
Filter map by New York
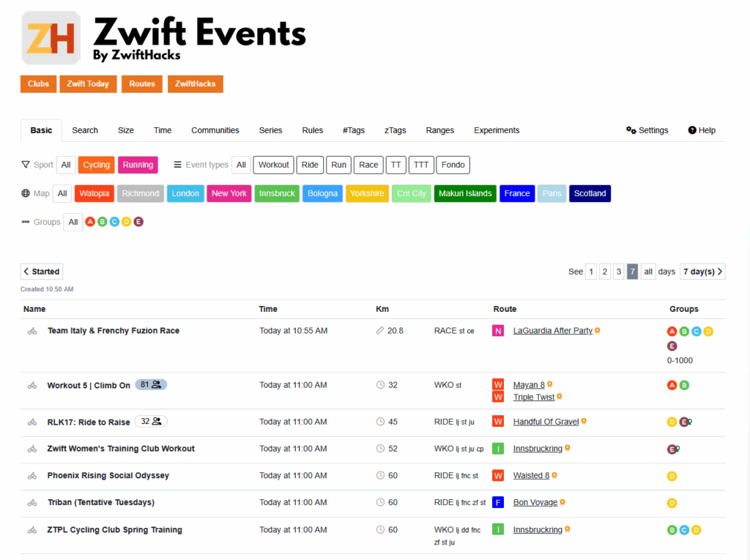229,193
